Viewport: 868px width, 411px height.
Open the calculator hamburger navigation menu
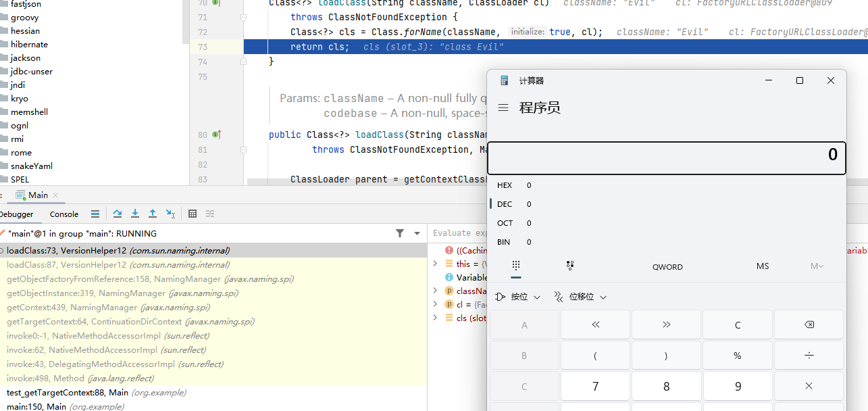click(503, 108)
